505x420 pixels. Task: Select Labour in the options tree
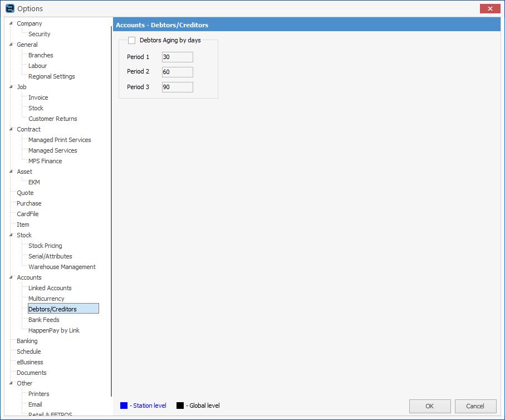(x=37, y=66)
